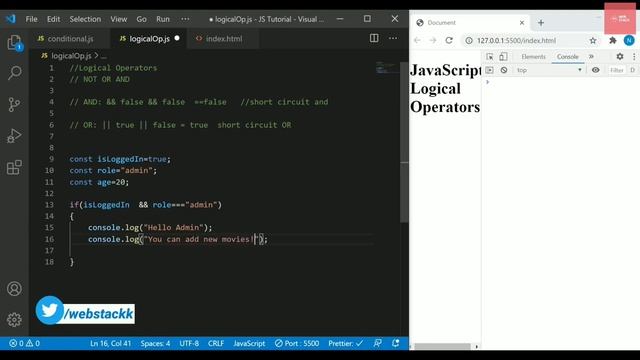Open Source Control view
This screenshot has width=640, height=360.
(x=14, y=104)
